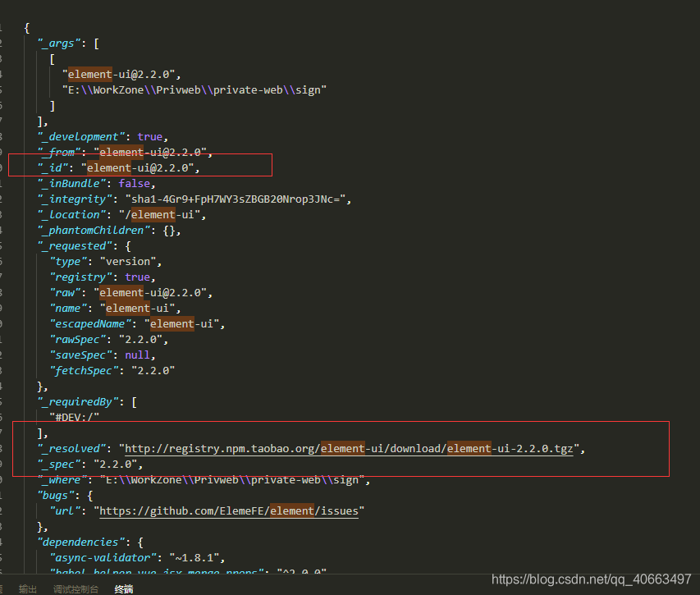Click the "#DEV:/" string
700x595 pixels.
74,418
